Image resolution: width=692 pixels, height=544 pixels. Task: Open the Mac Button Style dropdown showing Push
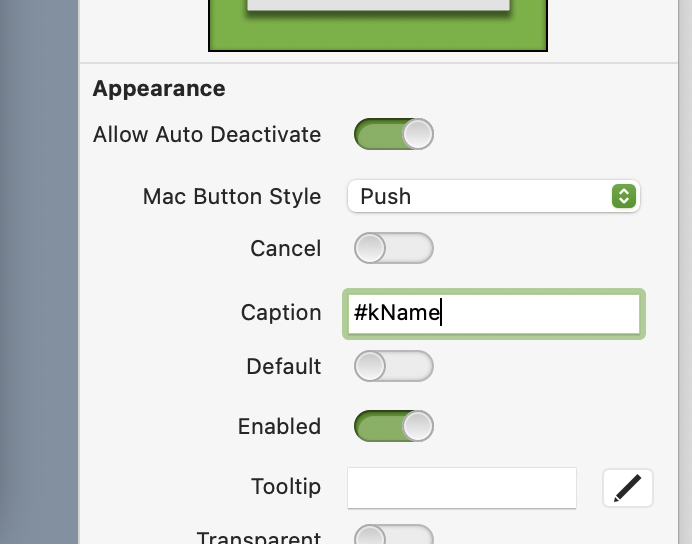point(494,196)
